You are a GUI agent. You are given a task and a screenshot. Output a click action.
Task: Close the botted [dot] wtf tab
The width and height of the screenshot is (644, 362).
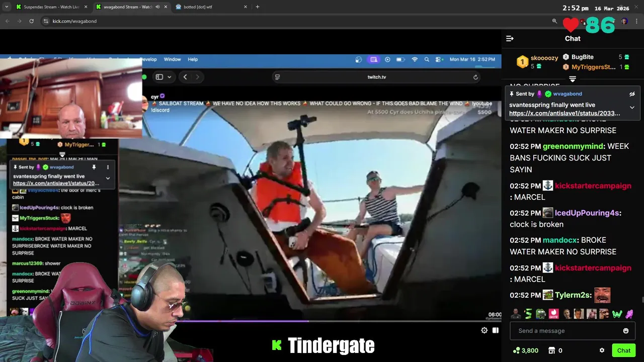pos(246,7)
